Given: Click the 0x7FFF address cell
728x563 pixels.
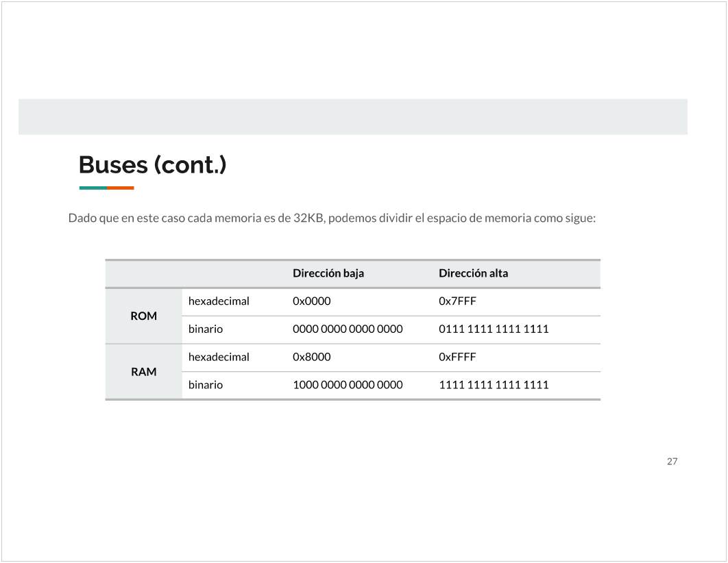Looking at the screenshot, I should click(x=457, y=301).
